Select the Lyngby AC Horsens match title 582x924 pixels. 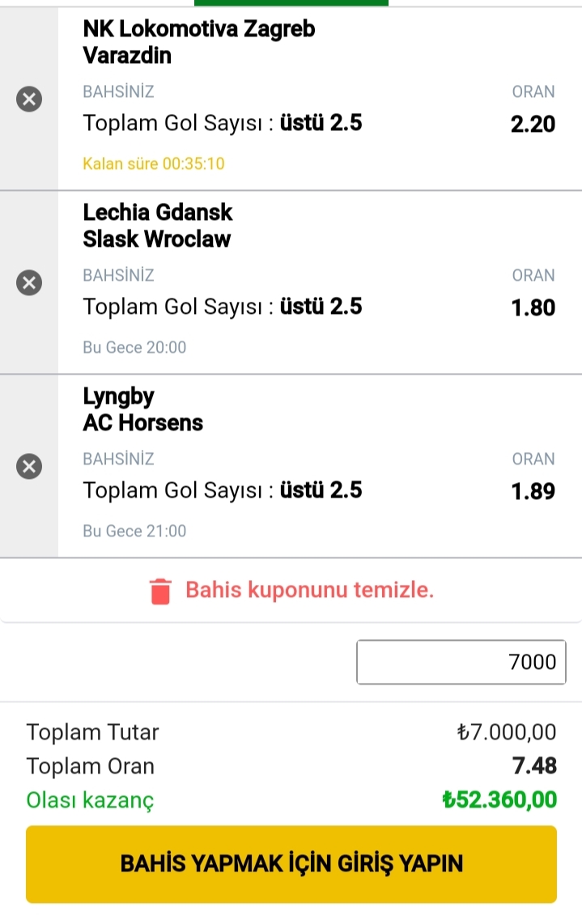(x=142, y=409)
